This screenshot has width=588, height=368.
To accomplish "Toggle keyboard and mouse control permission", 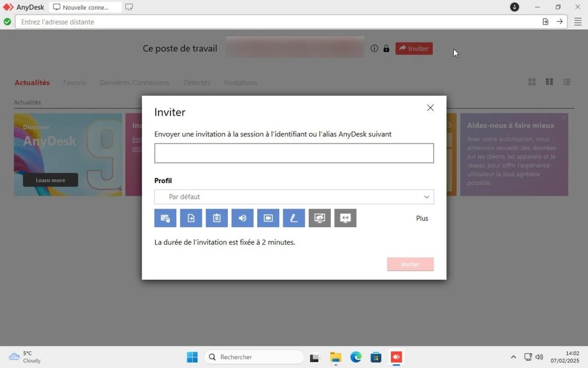I will (165, 218).
